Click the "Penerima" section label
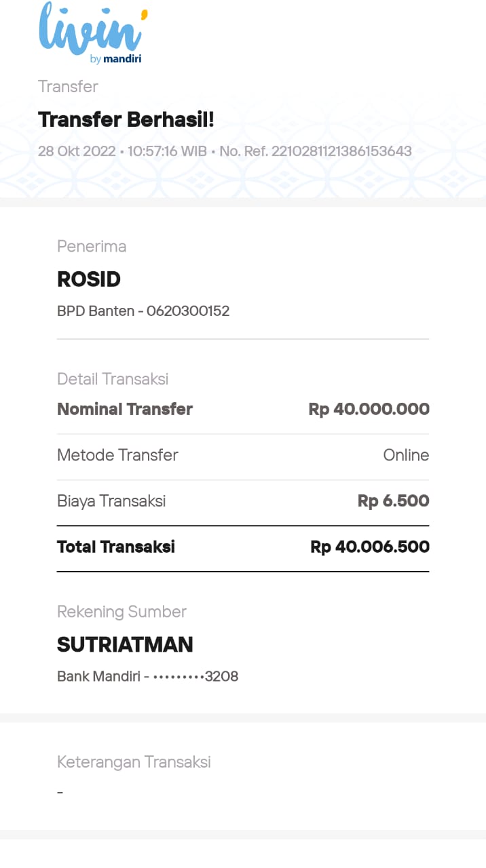This screenshot has height=868, width=486. click(x=92, y=246)
